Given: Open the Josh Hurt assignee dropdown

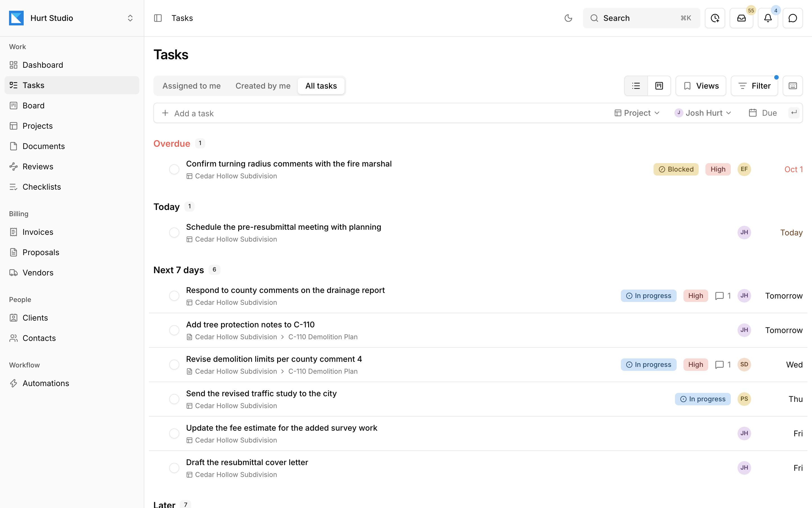Looking at the screenshot, I should (x=703, y=113).
